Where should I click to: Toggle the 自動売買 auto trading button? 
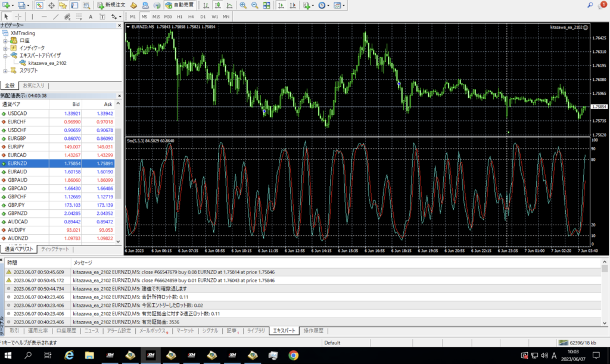coord(179,5)
